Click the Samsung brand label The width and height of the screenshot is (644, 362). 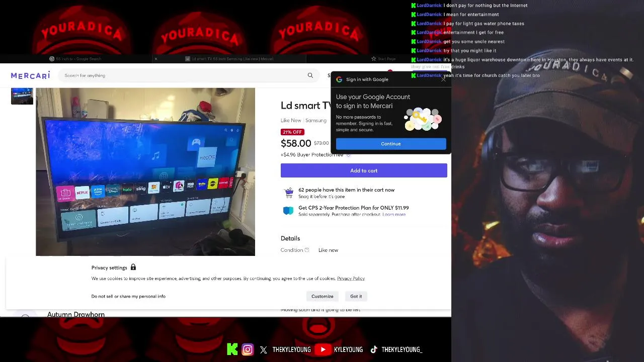click(x=316, y=121)
